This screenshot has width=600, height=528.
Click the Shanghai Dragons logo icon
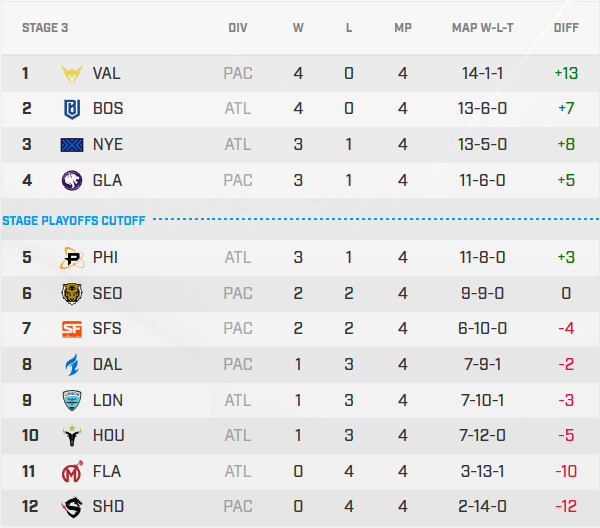[x=72, y=507]
